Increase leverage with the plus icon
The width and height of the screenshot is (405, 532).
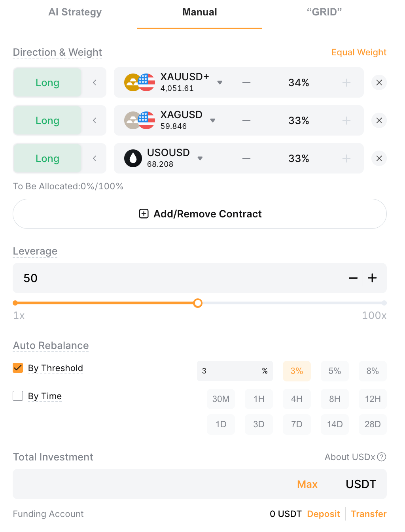click(372, 278)
